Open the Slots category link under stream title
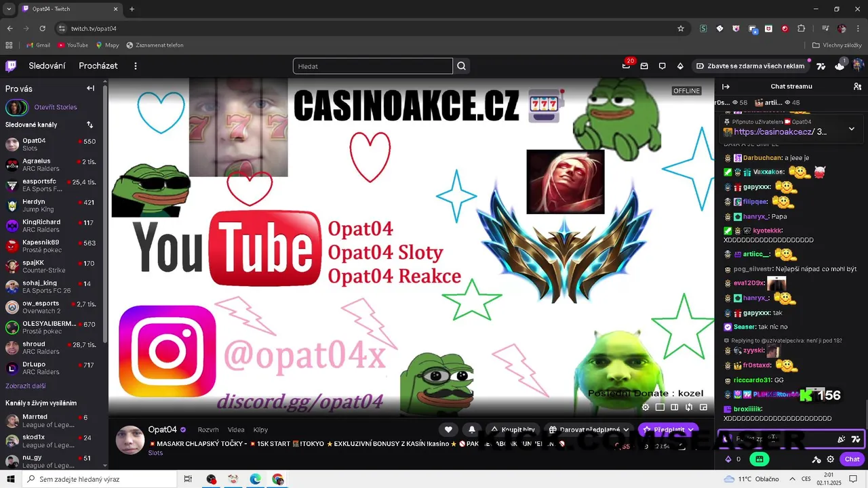 click(155, 453)
